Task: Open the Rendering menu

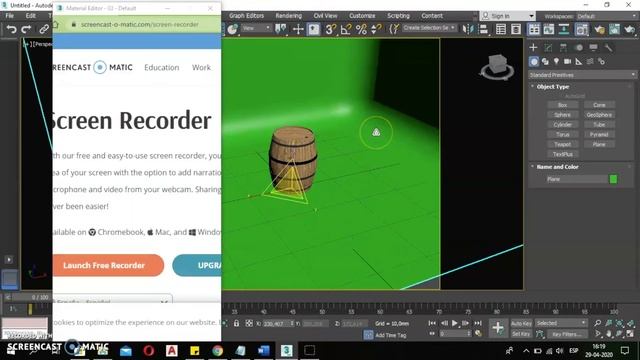Action: [289, 16]
